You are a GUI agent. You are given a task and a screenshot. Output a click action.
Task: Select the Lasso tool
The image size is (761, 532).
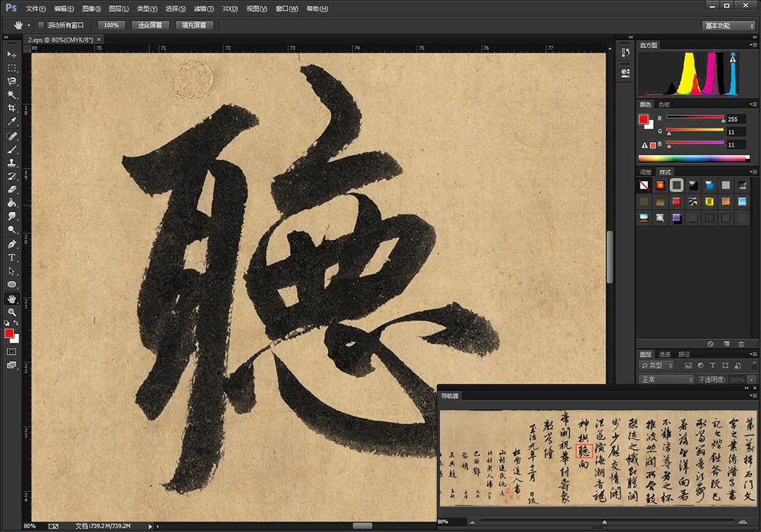(12, 81)
